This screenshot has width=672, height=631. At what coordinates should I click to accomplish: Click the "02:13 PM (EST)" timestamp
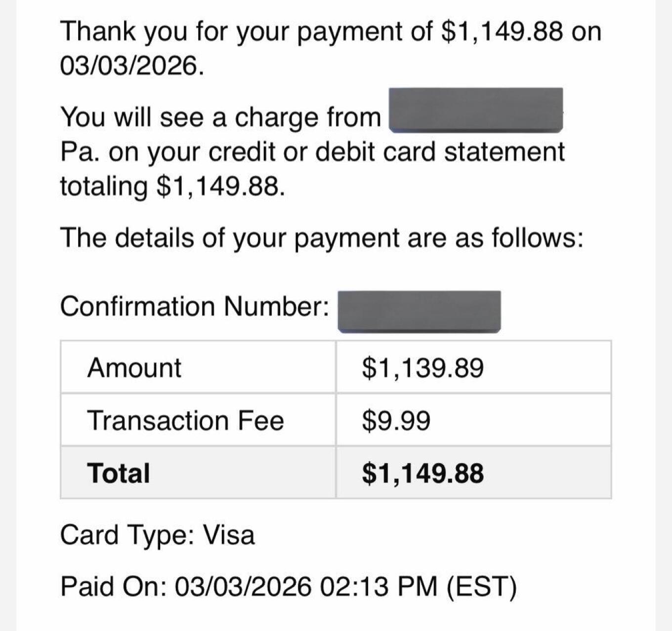pos(418,587)
